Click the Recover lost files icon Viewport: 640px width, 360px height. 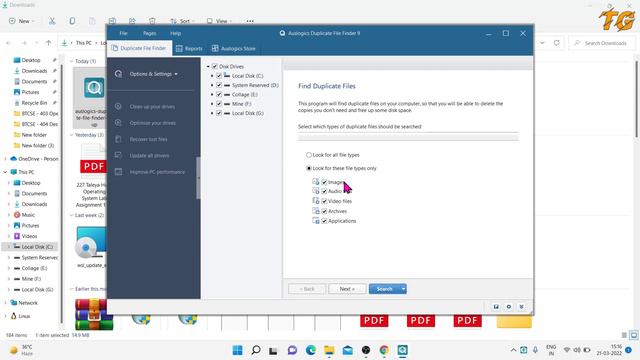118,139
